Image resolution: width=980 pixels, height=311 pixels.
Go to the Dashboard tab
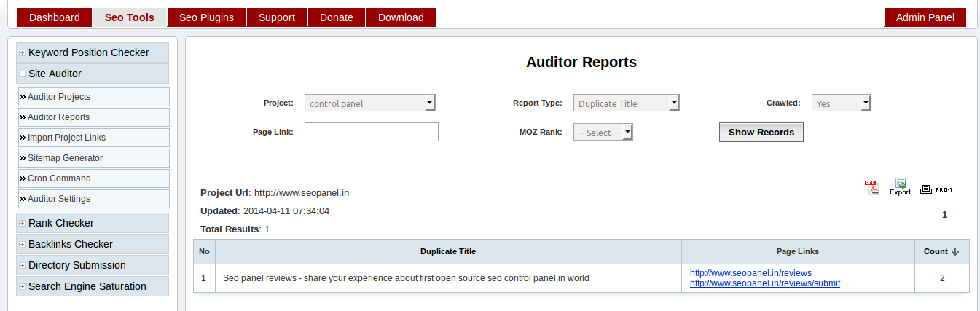(x=55, y=17)
